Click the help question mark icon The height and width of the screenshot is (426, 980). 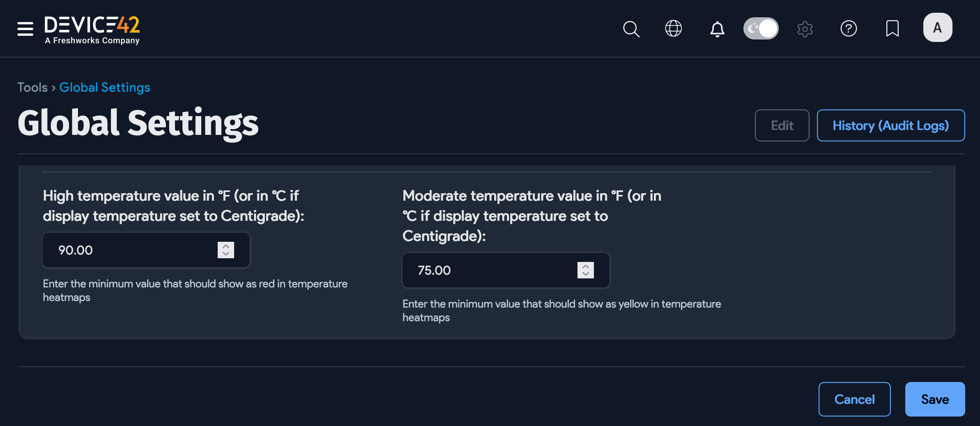tap(849, 29)
